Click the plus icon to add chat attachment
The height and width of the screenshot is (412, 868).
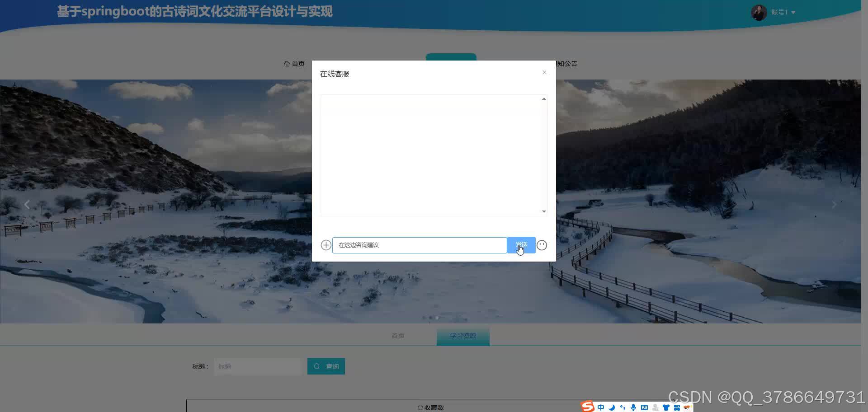pyautogui.click(x=325, y=245)
